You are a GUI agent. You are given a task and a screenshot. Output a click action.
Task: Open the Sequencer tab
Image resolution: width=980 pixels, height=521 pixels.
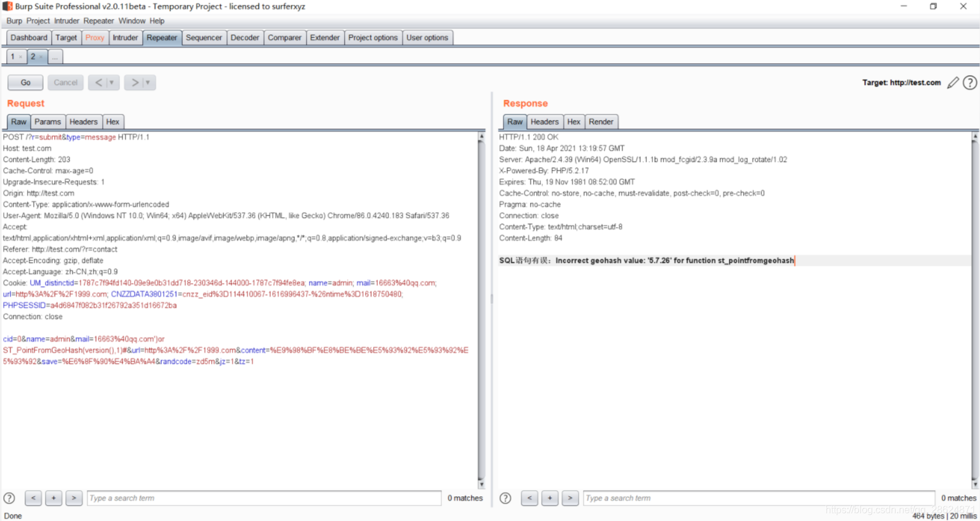204,38
